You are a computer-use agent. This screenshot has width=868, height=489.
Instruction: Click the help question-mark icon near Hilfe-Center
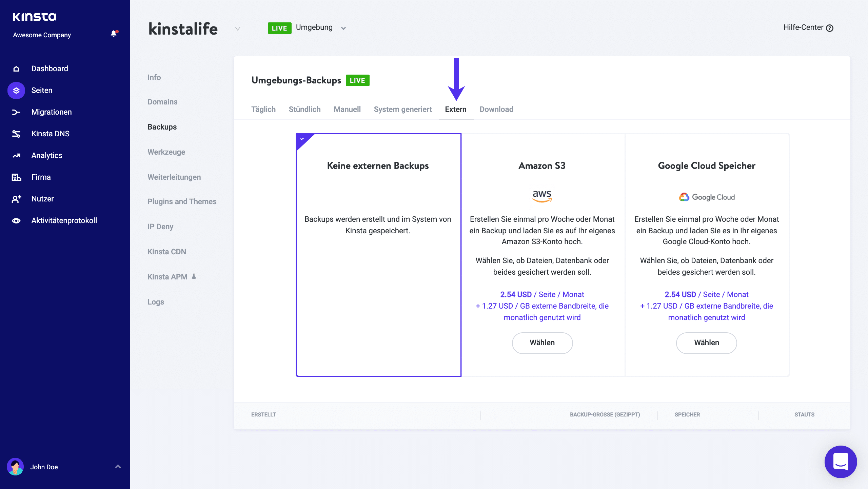pyautogui.click(x=830, y=28)
